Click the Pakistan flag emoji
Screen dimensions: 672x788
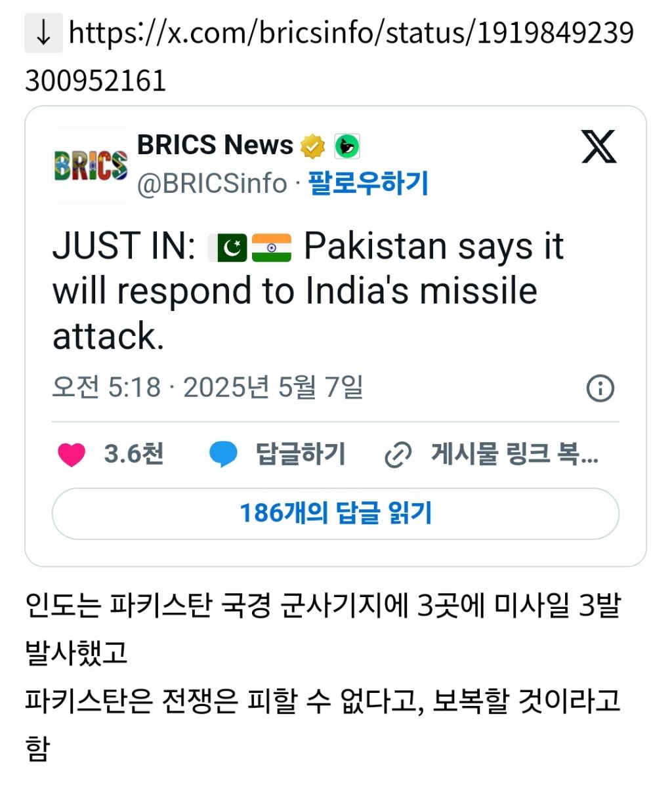pos(228,248)
